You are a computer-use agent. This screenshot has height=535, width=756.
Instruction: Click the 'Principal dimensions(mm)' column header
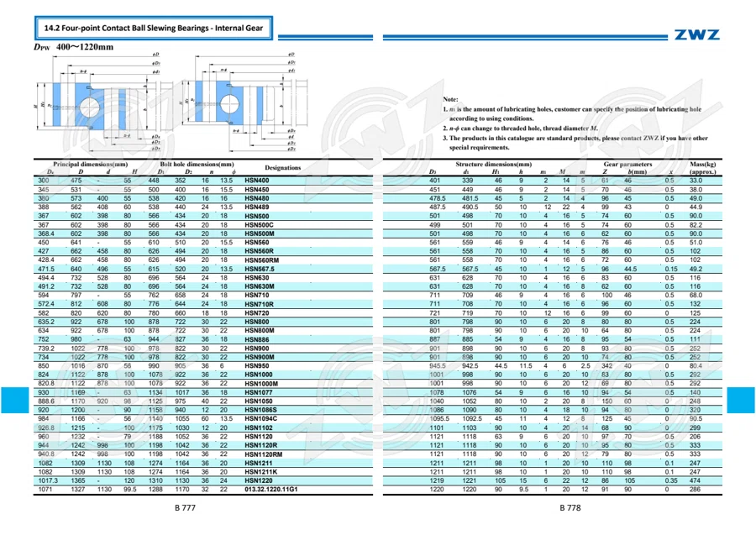tap(90, 165)
